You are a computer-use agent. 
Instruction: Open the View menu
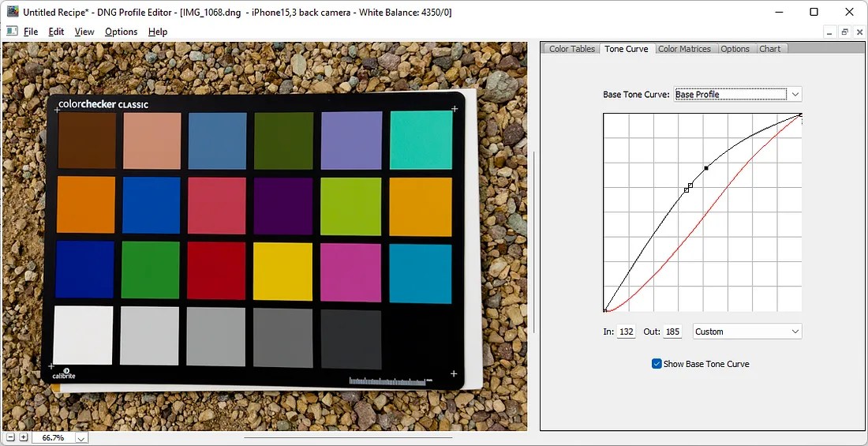coord(84,32)
